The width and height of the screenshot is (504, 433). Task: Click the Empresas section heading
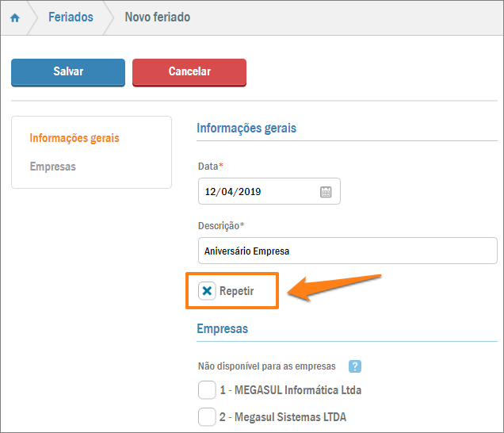(222, 328)
